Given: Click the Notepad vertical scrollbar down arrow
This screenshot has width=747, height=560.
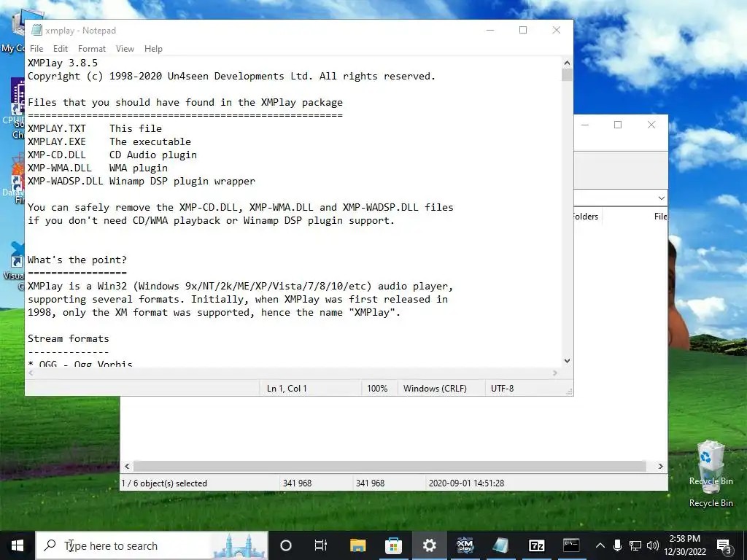Looking at the screenshot, I should pos(567,361).
